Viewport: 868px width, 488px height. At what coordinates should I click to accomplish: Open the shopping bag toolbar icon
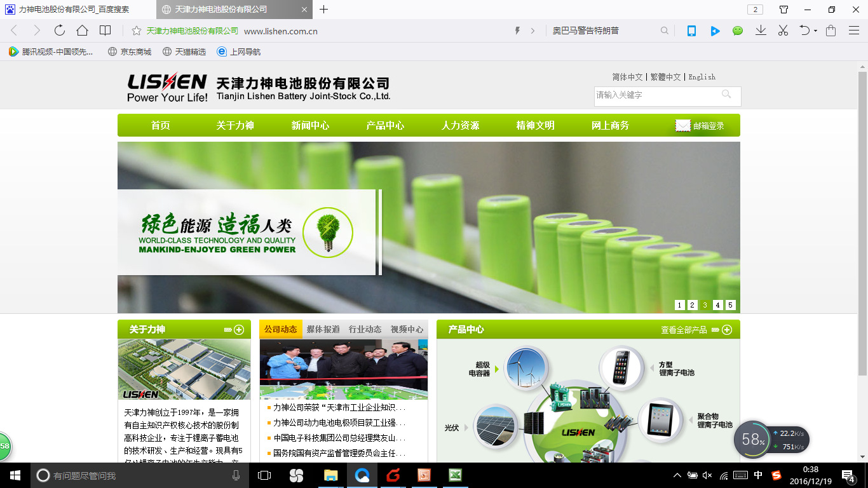click(x=831, y=30)
